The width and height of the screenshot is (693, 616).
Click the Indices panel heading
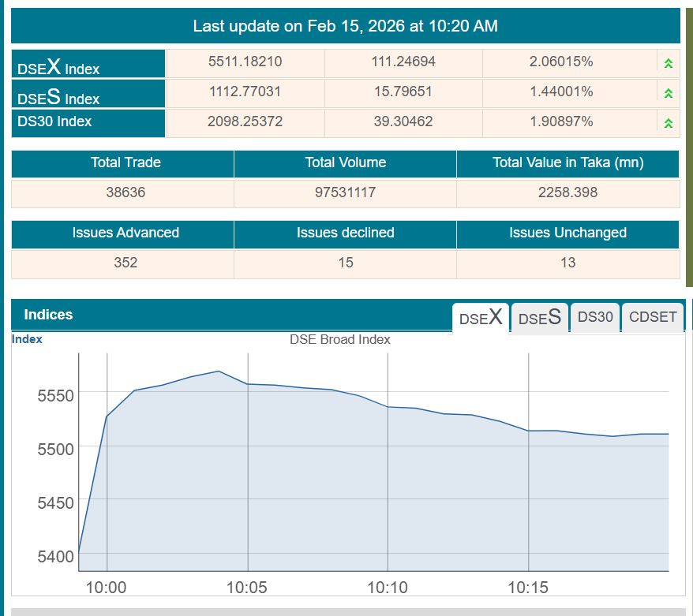click(48, 315)
